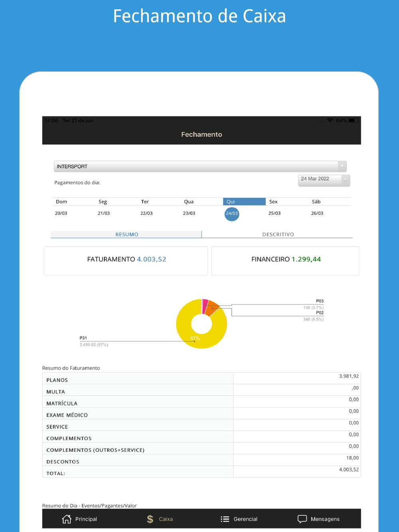399x532 pixels.
Task: Click the PLANOS row
Action: (x=201, y=378)
